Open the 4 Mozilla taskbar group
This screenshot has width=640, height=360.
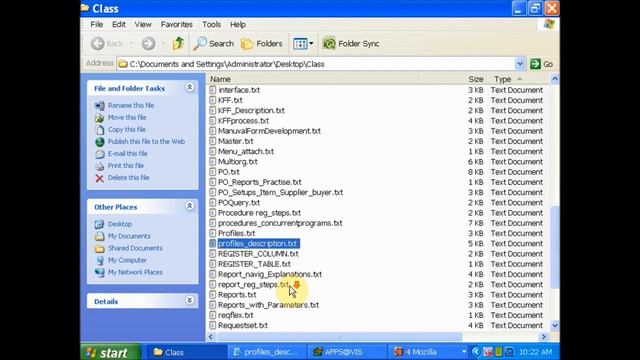[428, 352]
